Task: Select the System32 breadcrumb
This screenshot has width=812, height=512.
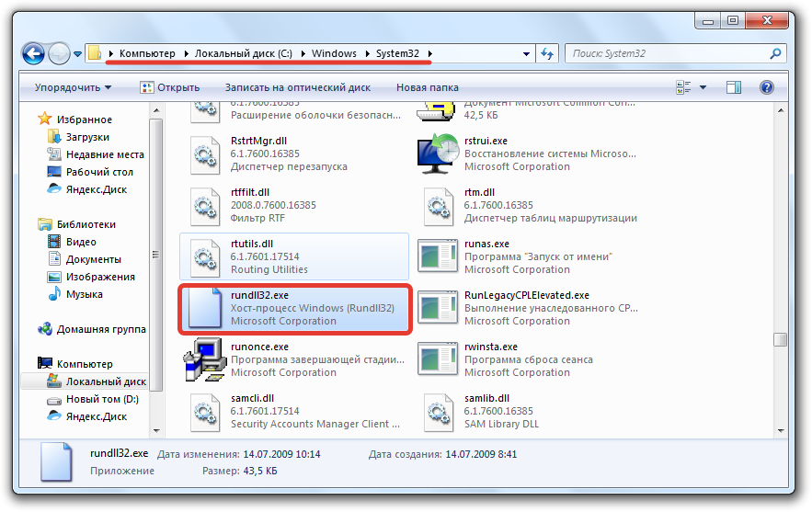Action: 397,53
